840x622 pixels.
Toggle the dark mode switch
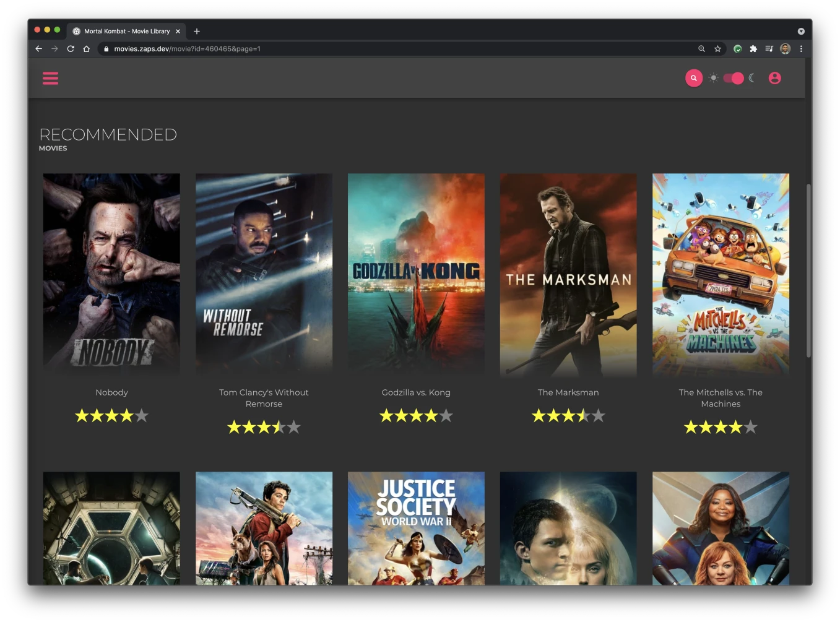pyautogui.click(x=734, y=78)
